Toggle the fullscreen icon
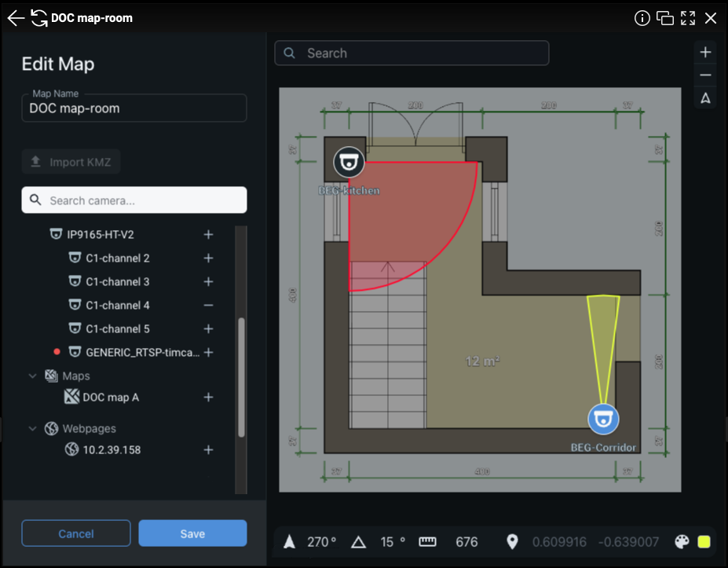This screenshot has width=728, height=568. pyautogui.click(x=688, y=18)
